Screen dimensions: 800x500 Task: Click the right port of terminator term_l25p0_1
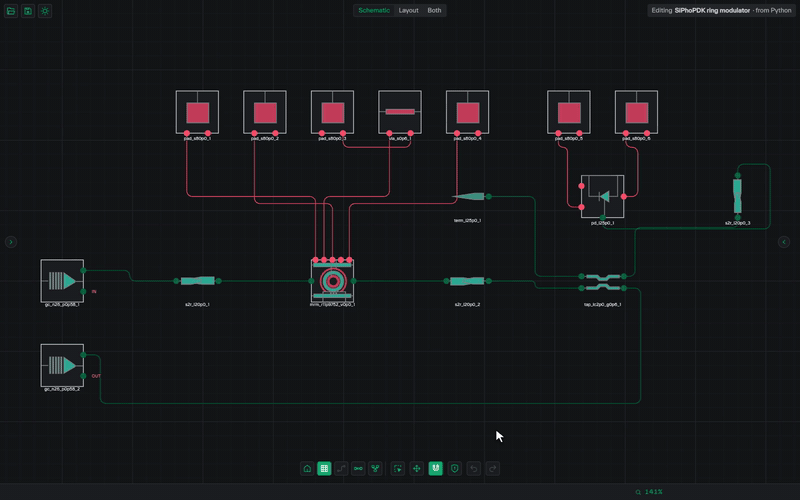(x=488, y=196)
